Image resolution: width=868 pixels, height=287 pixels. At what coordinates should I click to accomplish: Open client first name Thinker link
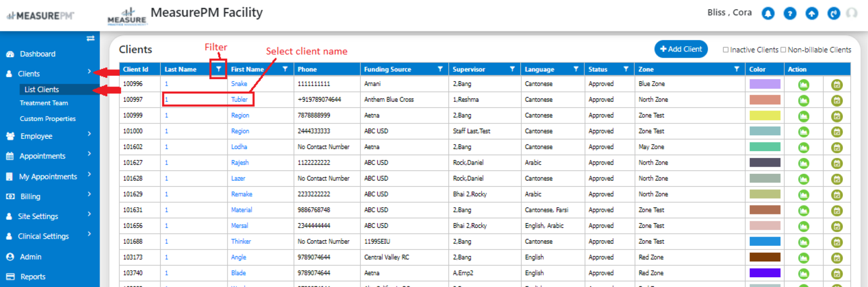click(241, 241)
